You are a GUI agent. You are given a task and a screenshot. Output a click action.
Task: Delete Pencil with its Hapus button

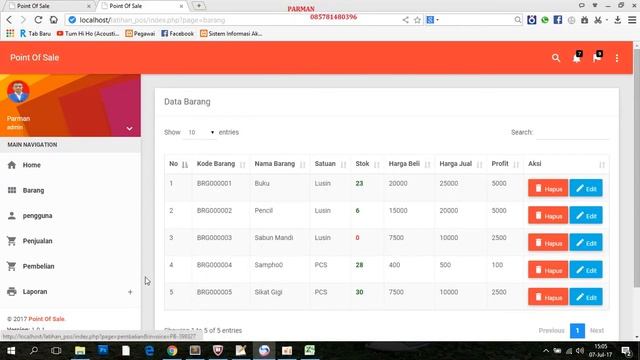pyautogui.click(x=548, y=215)
